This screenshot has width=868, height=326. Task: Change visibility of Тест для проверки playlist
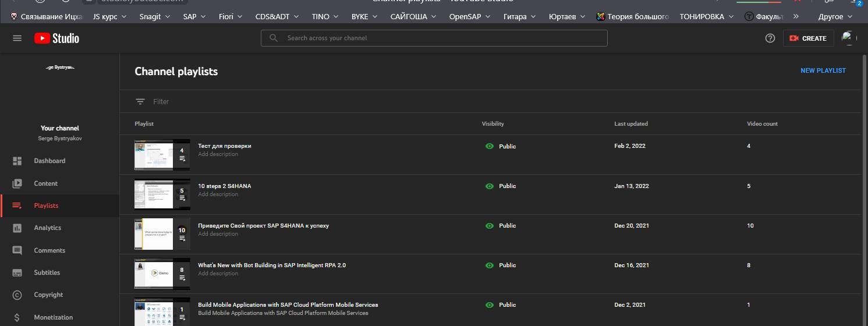(x=500, y=147)
